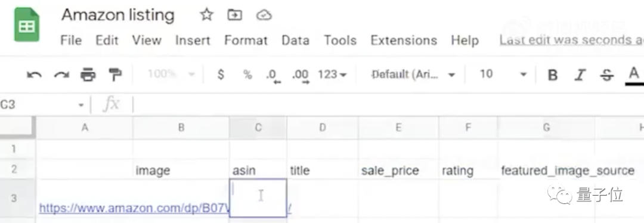
Task: Toggle Strikethrough formatting
Action: 606,75
